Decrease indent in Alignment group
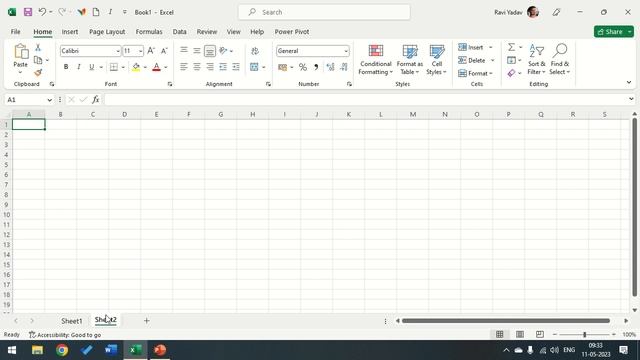The image size is (640, 360). click(x=223, y=67)
